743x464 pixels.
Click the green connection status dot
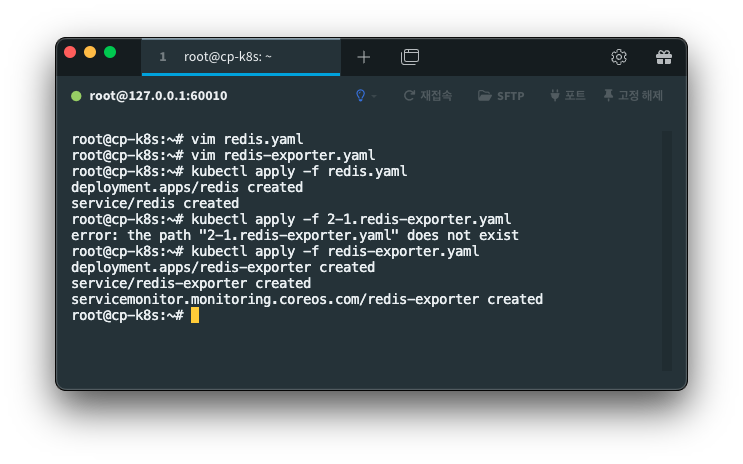[x=76, y=96]
